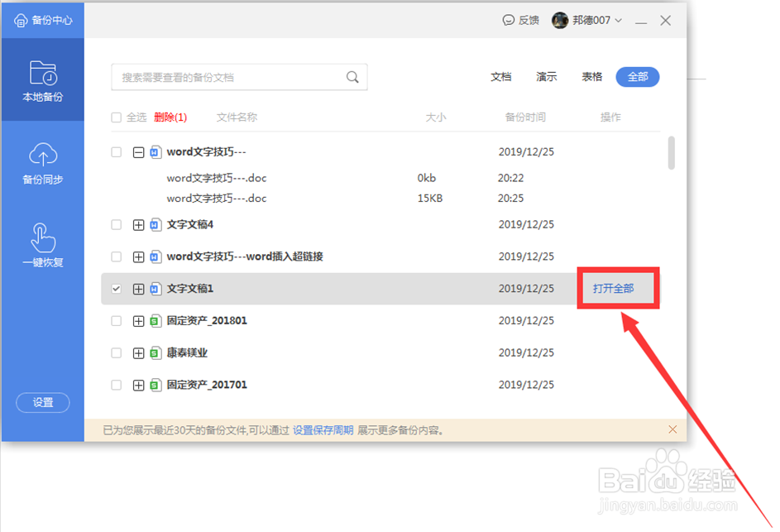Dismiss the yellow notification bar with X
This screenshot has width=780, height=532.
coord(672,429)
